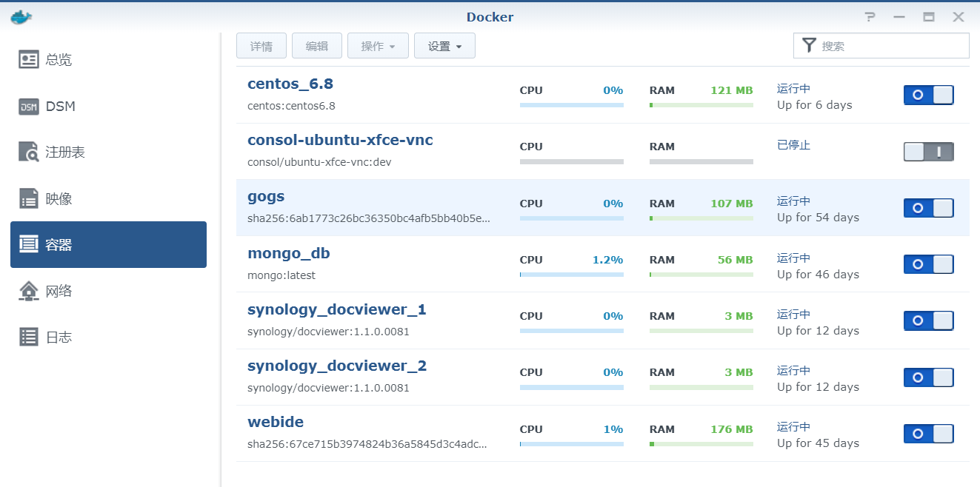Click the webide RAM usage bar
Screen dimensions: 980x487
(701, 444)
